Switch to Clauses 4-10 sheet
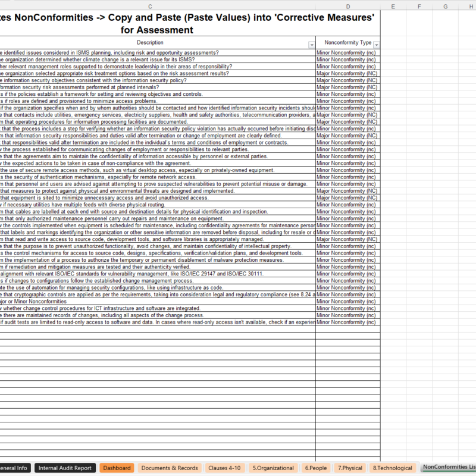476x476 pixels. coord(224,468)
